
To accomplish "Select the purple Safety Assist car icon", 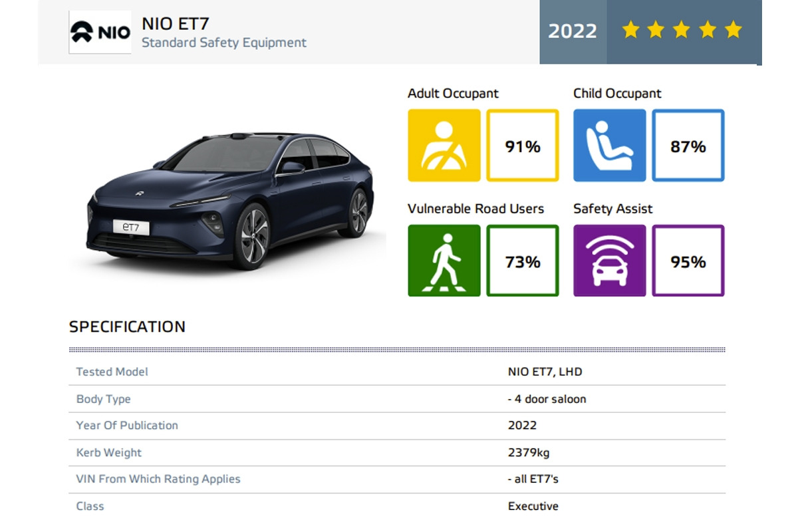I will tap(610, 261).
